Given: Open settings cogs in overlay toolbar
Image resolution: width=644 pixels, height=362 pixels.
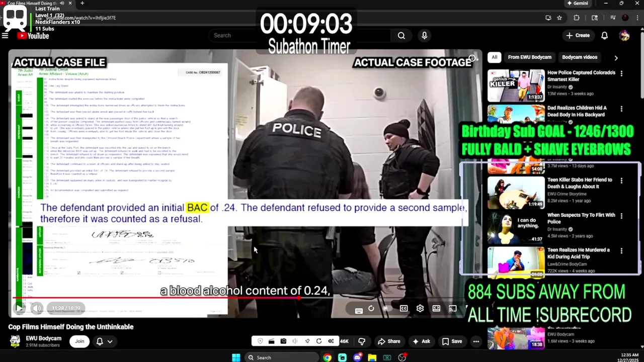Looking at the screenshot, I should 331,341.
